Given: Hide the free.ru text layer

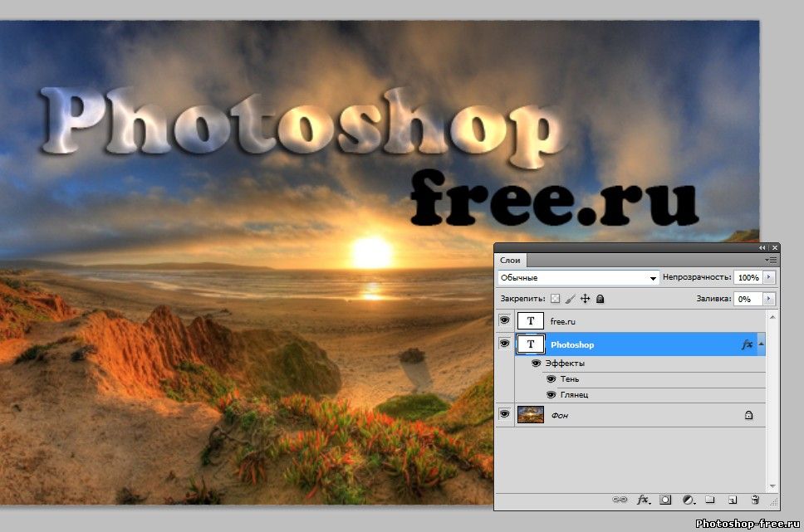Looking at the screenshot, I should (x=504, y=320).
